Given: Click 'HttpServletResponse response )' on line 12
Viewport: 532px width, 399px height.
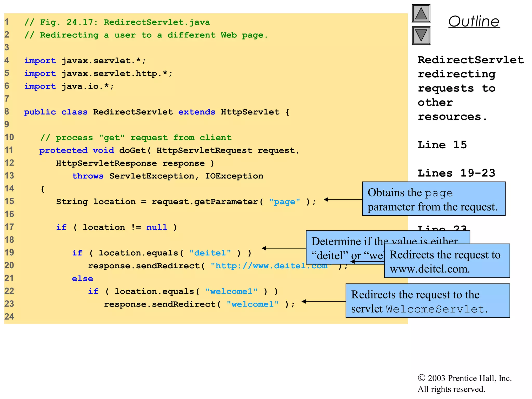Looking at the screenshot, I should point(135,163).
